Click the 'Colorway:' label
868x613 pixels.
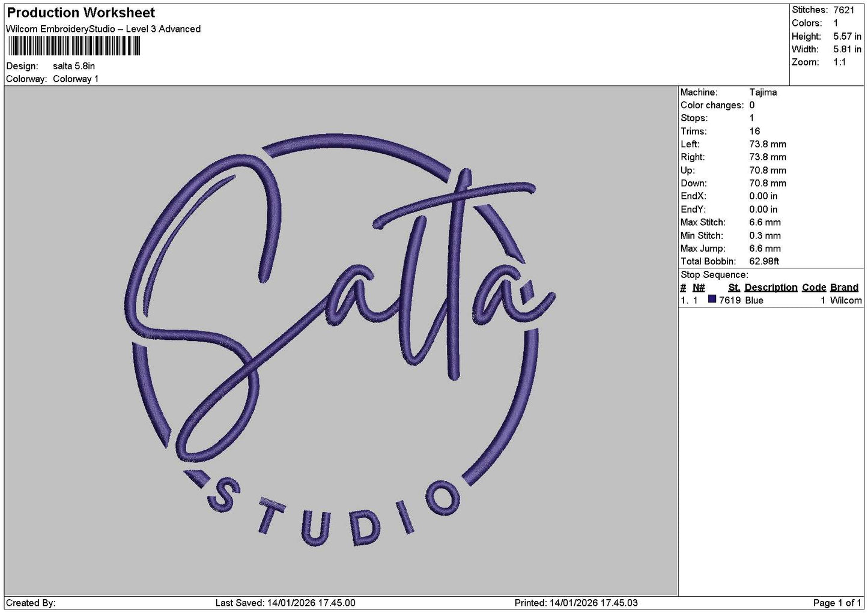click(26, 79)
